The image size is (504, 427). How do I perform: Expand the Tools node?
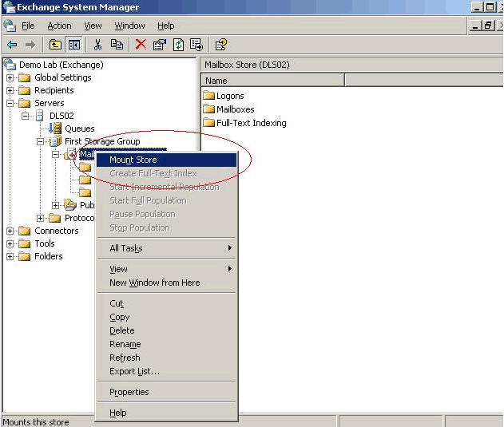(x=10, y=243)
